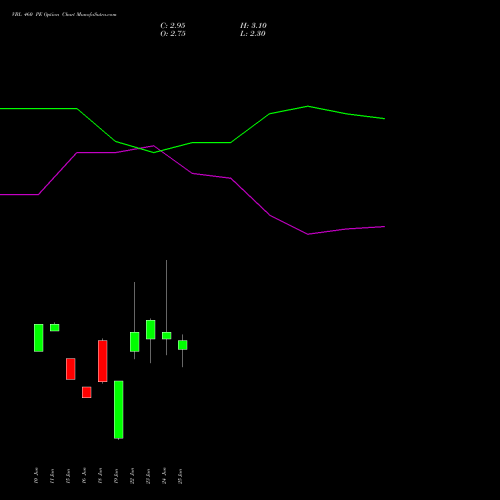Click the 25 Jun date label

coord(180,476)
